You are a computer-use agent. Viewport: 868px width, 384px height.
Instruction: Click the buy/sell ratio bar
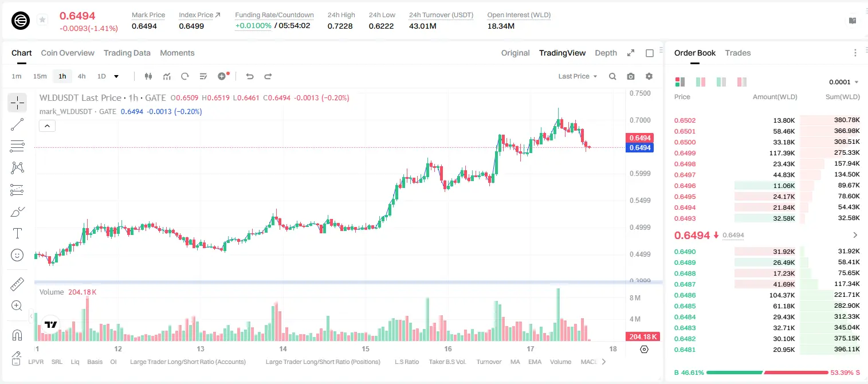tap(767, 372)
